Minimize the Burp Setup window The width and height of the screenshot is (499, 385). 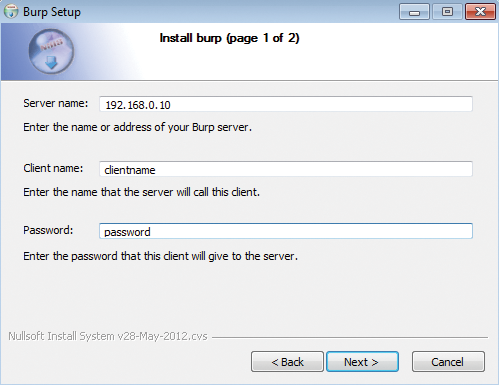click(x=414, y=12)
